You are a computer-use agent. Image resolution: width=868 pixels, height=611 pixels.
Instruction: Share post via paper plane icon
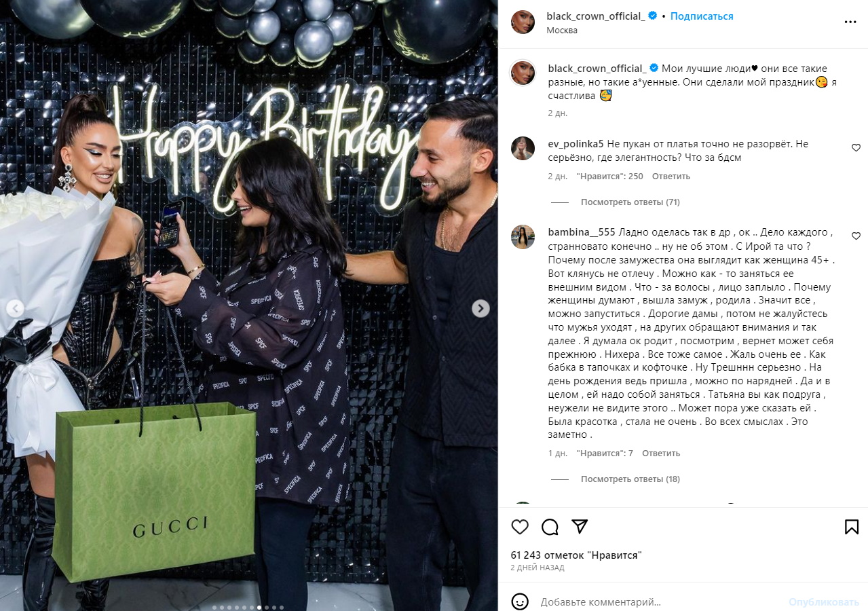click(579, 527)
